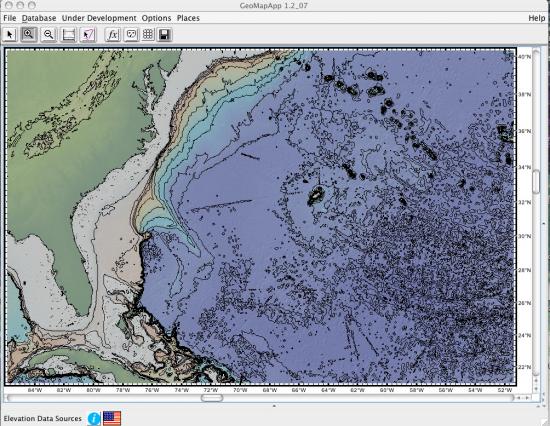550x426 pixels.
Task: Open the fx function tool
Action: pyautogui.click(x=113, y=34)
